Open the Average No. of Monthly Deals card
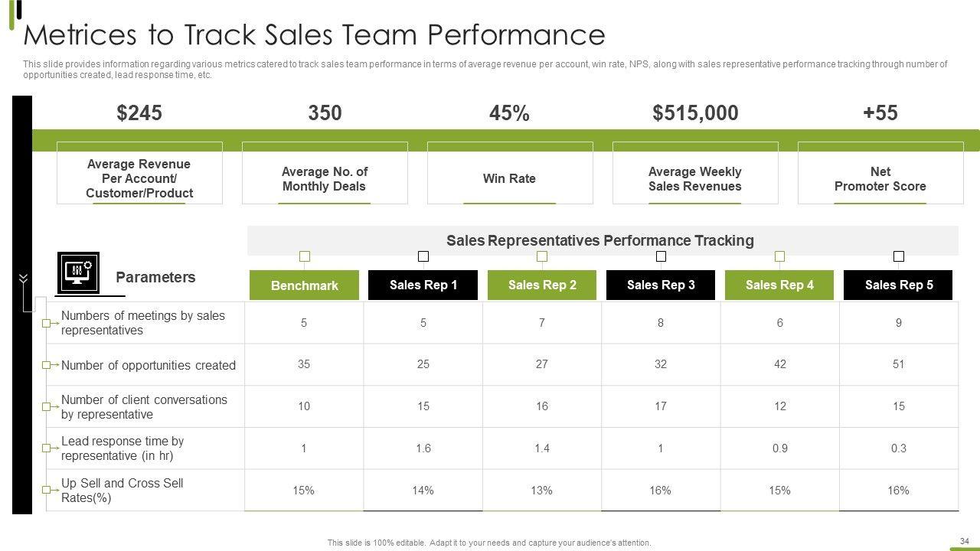Screen dimensions: 980x551 (324, 178)
